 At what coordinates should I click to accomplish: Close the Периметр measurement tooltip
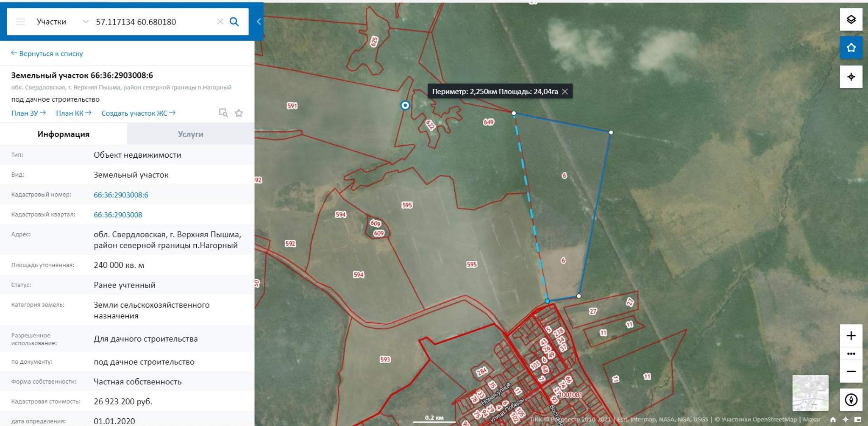click(565, 92)
